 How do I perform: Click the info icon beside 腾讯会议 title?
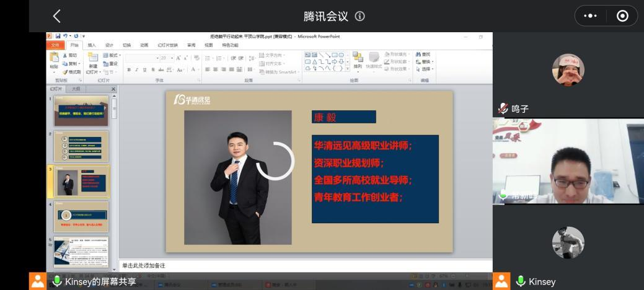[x=360, y=16]
